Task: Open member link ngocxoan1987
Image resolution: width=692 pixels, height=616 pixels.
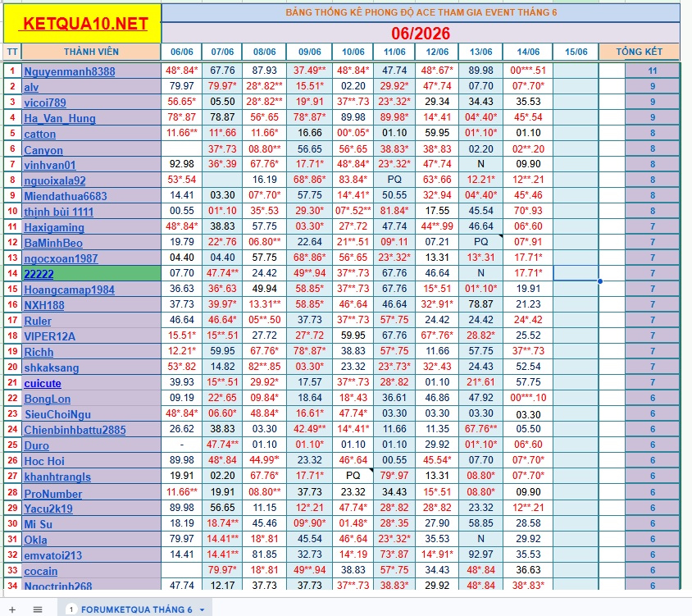Action: pyautogui.click(x=61, y=258)
